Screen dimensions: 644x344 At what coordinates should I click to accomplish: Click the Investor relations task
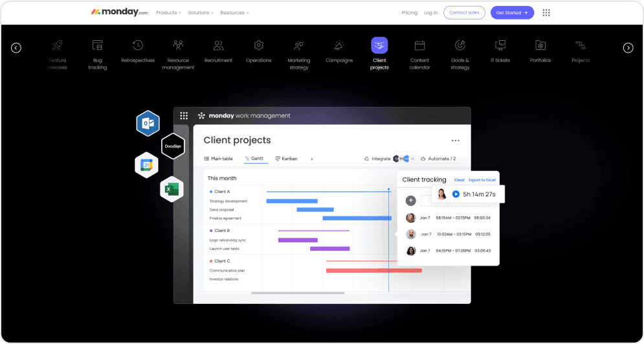tap(224, 279)
